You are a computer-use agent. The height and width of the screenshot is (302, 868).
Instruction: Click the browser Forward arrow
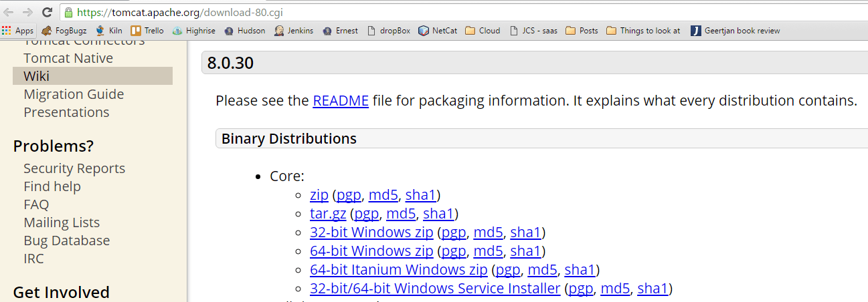pyautogui.click(x=27, y=12)
